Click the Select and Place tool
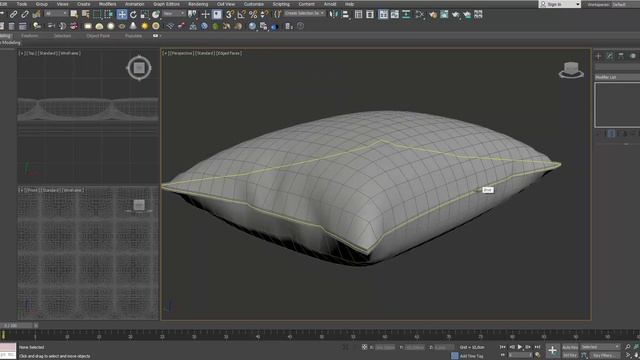 (156, 15)
